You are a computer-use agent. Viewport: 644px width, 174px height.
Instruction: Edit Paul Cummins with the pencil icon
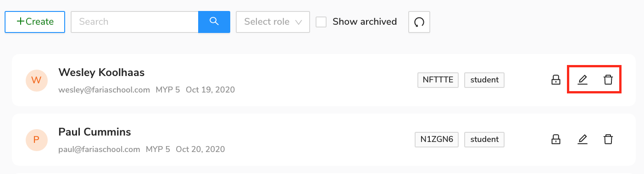coord(583,139)
